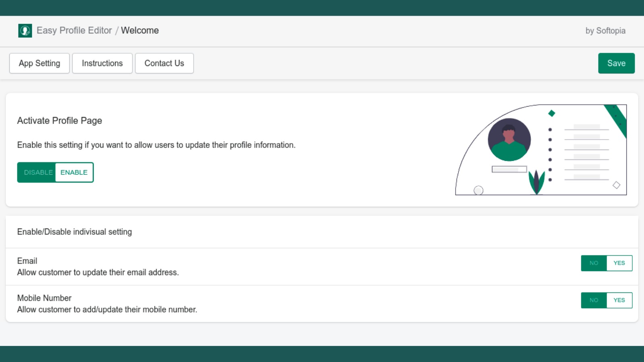644x362 pixels.
Task: Set Email updating toggle to YES
Action: pos(619,263)
